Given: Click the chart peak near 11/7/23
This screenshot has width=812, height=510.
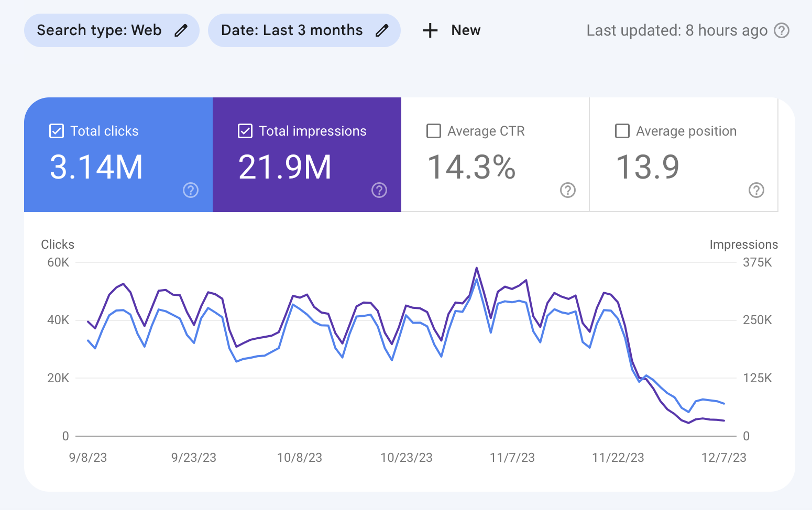Looking at the screenshot, I should 477,268.
